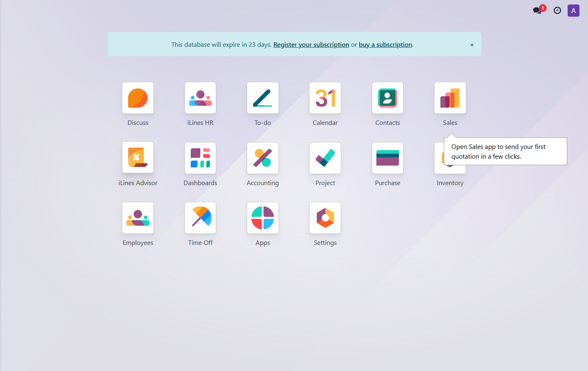This screenshot has height=371, width=588.
Task: Click the Sales quotation tooltip text
Action: 498,152
